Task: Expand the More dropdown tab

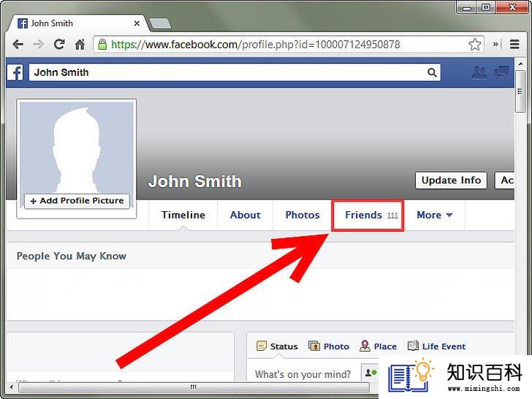Action: (x=434, y=215)
